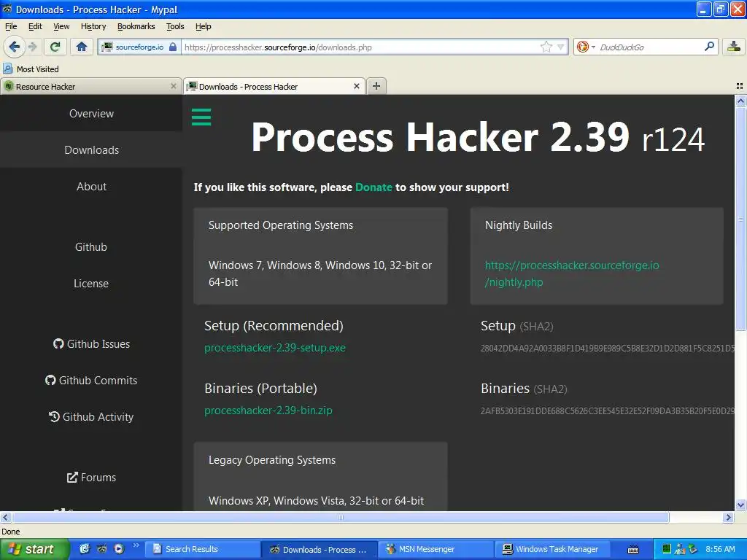Open the Forums external link
This screenshot has width=747, height=560.
pos(91,477)
